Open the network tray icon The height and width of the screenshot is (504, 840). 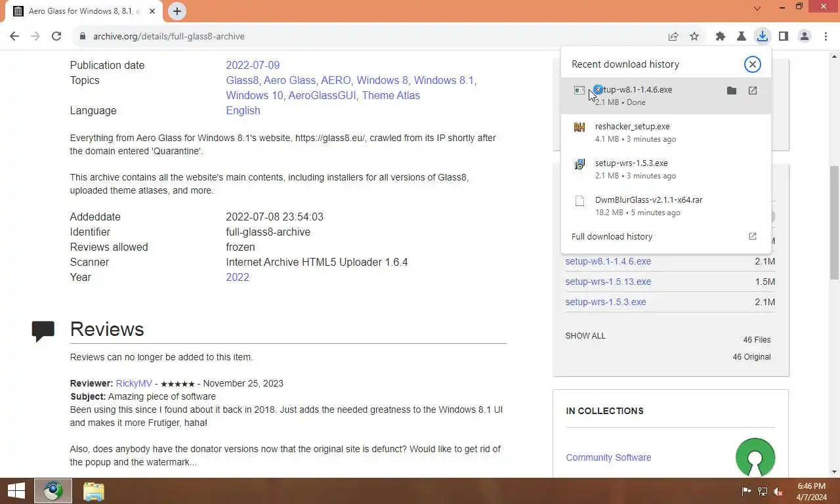(x=763, y=491)
